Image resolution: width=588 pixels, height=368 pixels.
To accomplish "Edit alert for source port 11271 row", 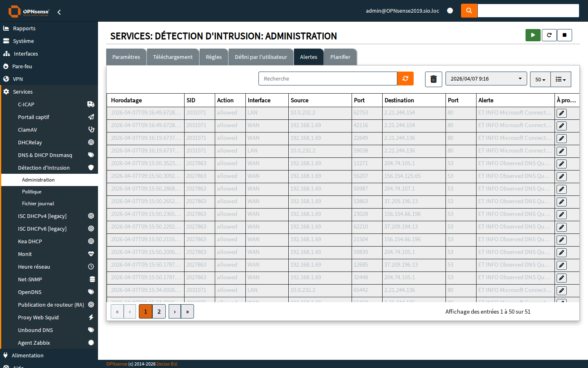I will (x=561, y=164).
